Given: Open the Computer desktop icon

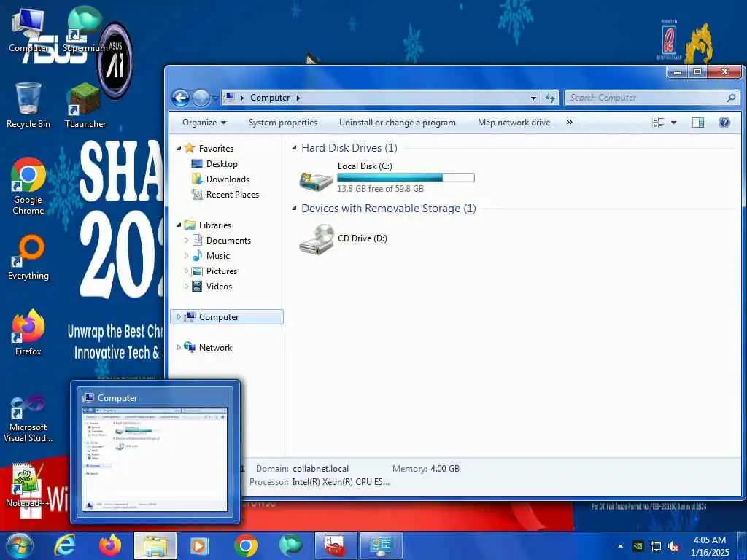Looking at the screenshot, I should tap(28, 31).
